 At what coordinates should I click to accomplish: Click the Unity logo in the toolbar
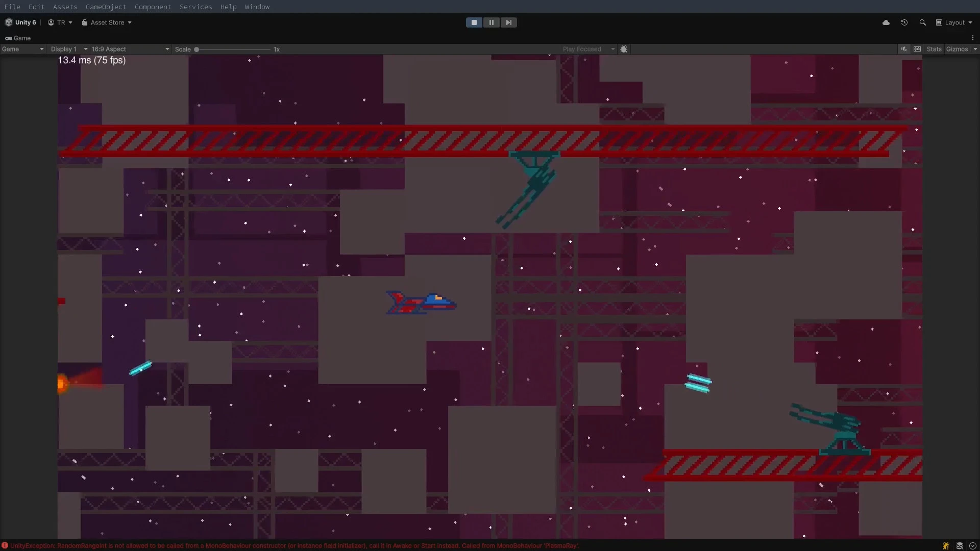tap(8, 22)
